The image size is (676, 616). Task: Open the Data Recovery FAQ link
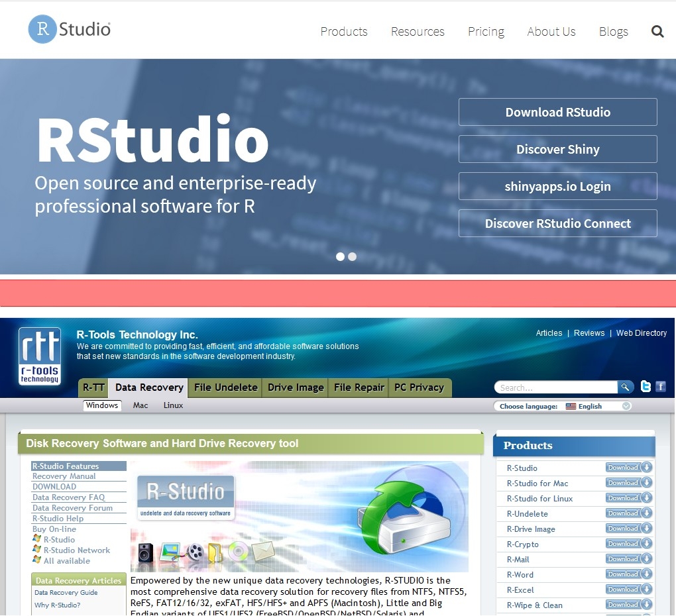coord(68,497)
